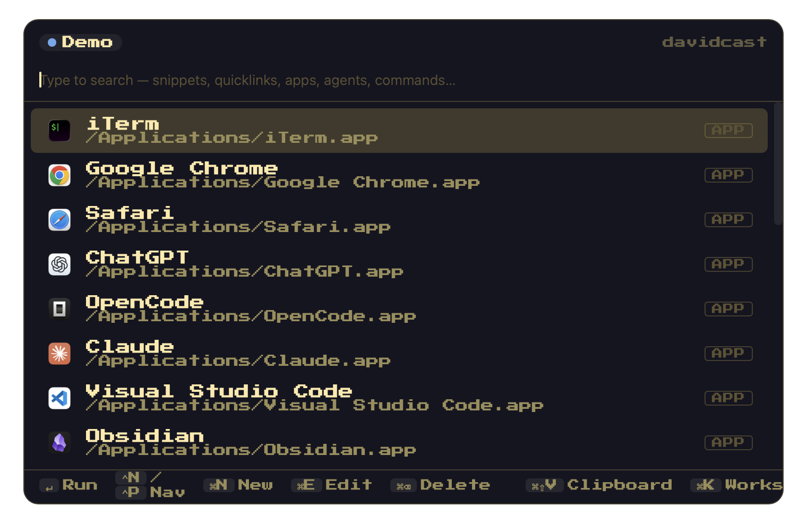
Task: Click the results list scrollbar thumb
Action: (778, 164)
